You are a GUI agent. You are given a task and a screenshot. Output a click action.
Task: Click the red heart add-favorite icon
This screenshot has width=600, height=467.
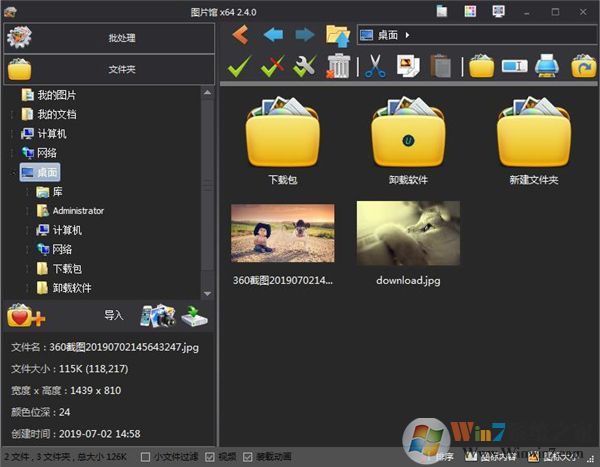pos(25,316)
